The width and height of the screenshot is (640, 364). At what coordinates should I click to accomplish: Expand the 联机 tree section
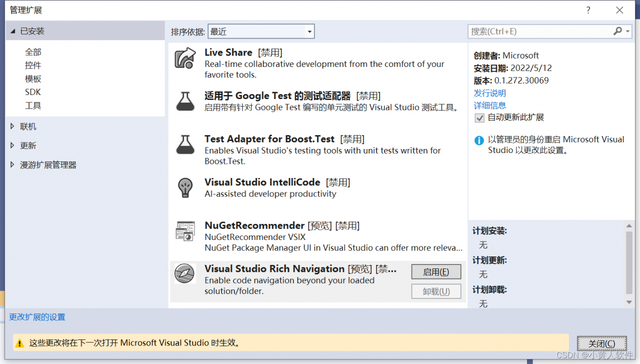pos(12,126)
